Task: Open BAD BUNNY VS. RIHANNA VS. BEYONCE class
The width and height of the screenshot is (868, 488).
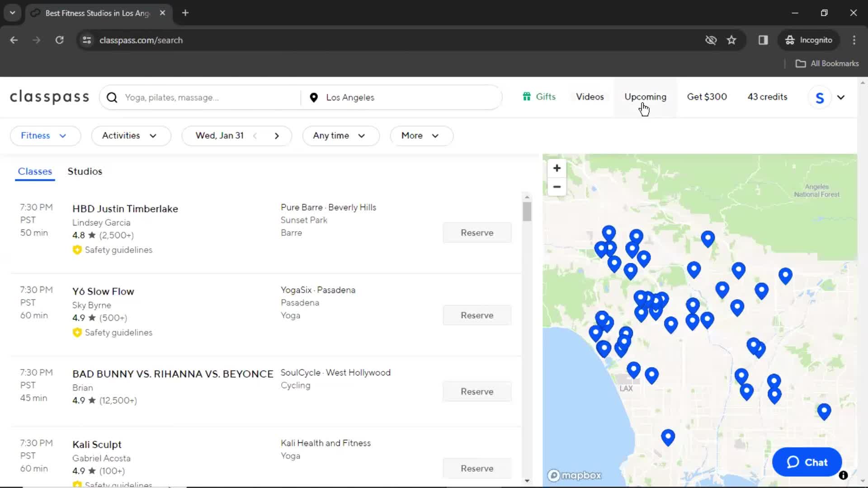Action: [x=173, y=374]
